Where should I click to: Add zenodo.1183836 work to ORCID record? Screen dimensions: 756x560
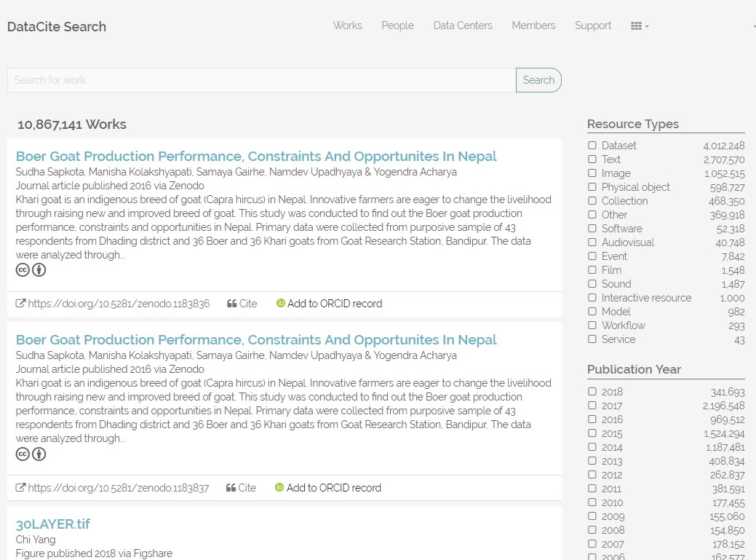coord(335,304)
